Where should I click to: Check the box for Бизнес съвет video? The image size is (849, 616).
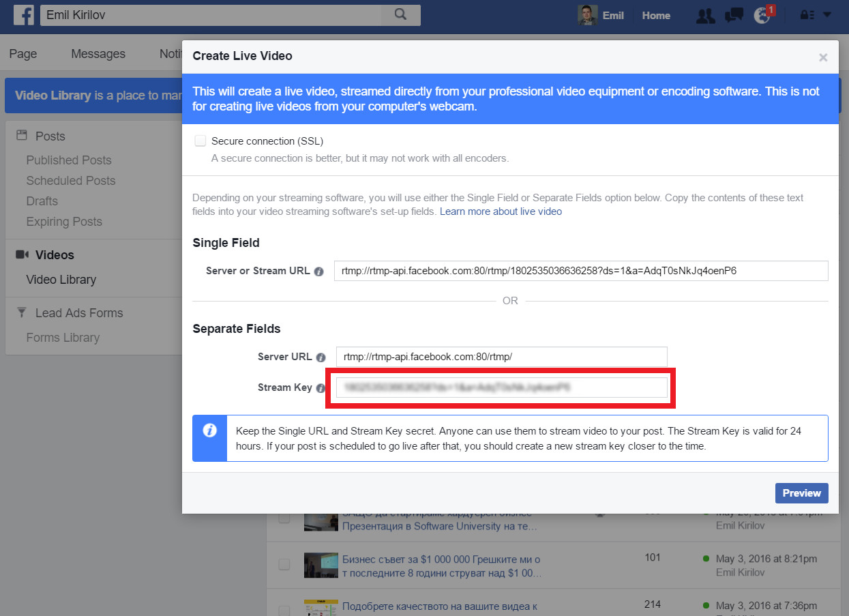point(284,564)
